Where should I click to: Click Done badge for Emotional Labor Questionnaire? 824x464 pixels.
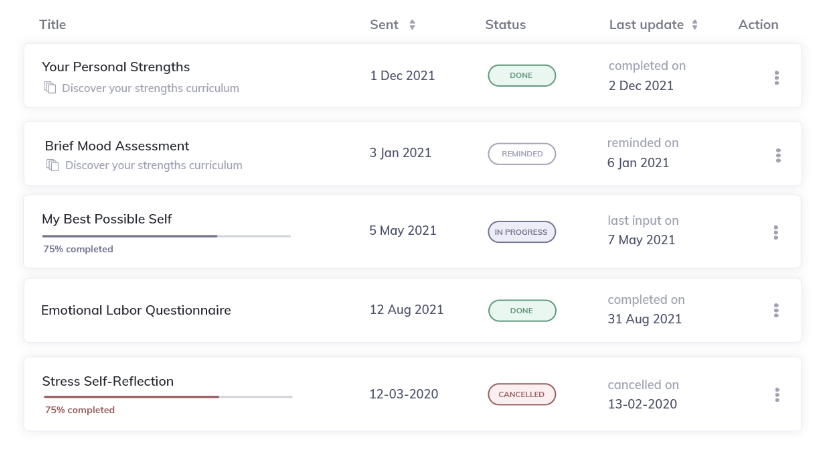tap(521, 310)
